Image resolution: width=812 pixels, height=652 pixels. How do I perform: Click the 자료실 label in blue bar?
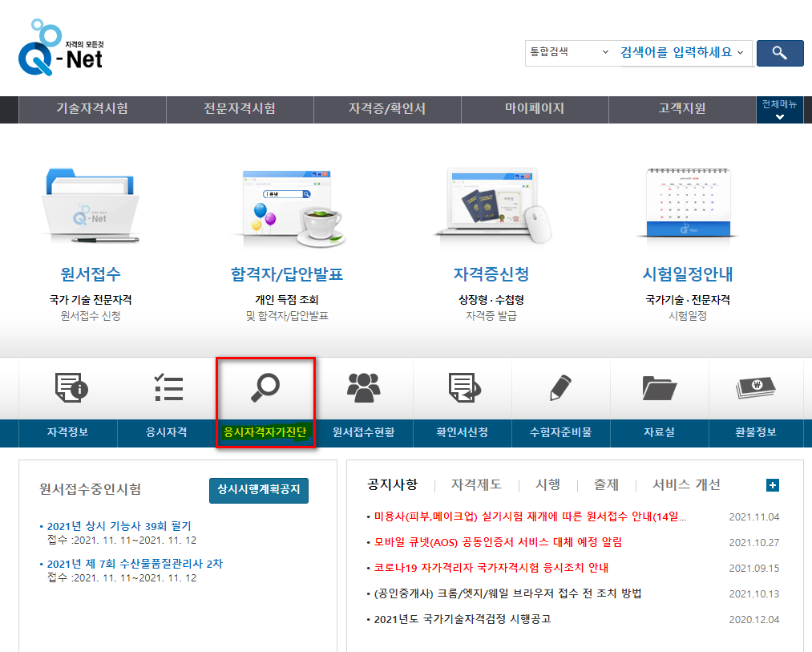click(659, 432)
